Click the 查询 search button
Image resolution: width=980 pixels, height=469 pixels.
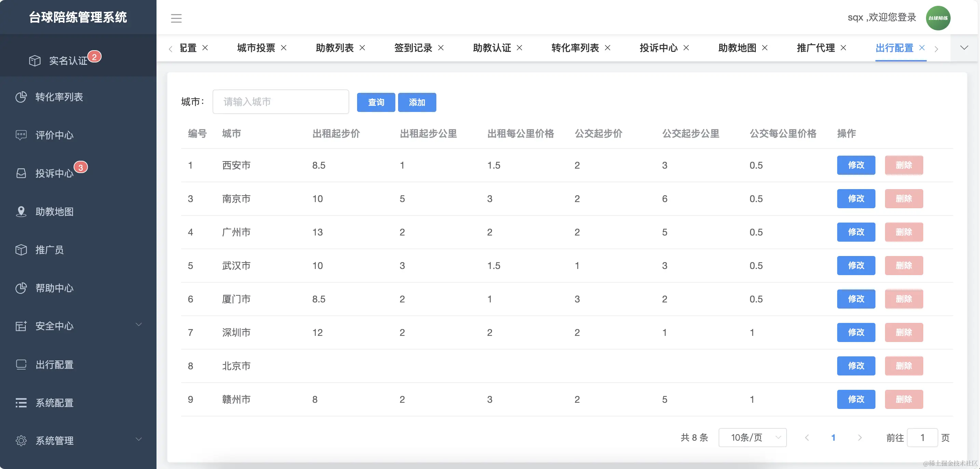tap(376, 102)
